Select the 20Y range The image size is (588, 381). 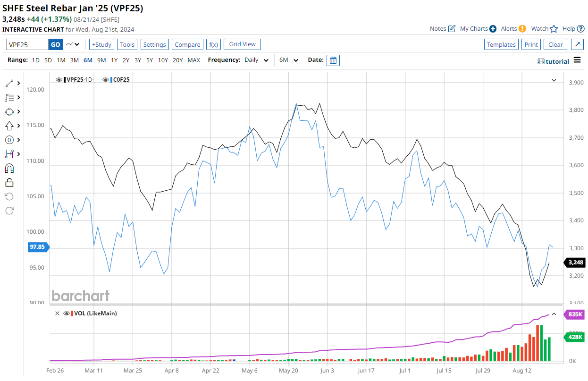[177, 60]
